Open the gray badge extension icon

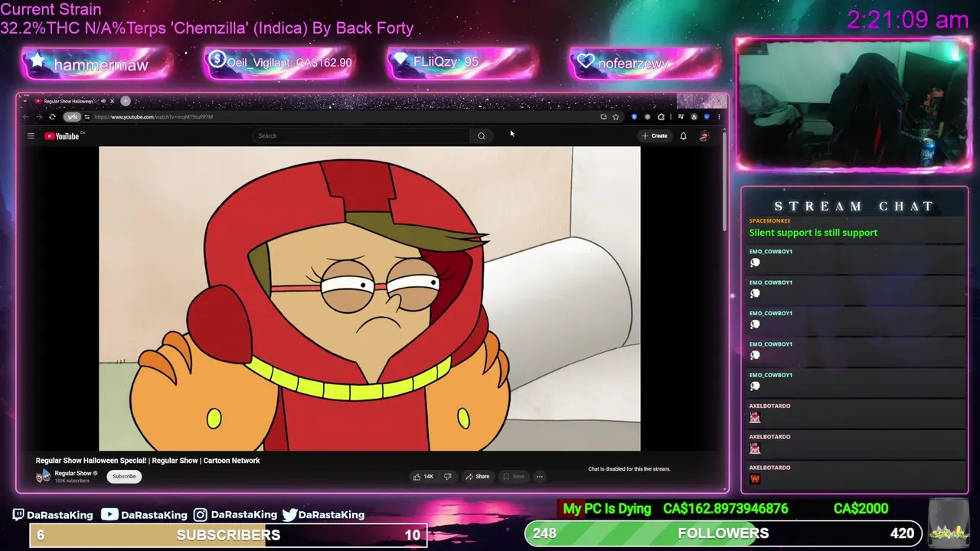648,116
